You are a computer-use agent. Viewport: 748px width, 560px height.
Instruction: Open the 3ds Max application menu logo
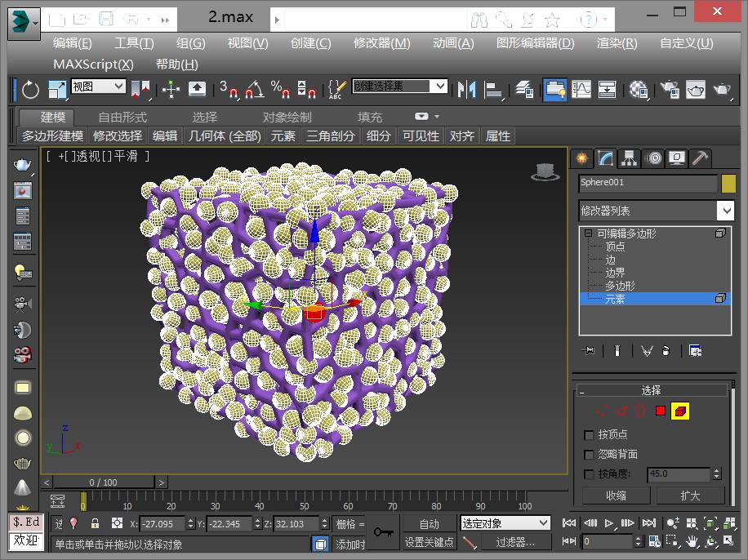coord(23,23)
